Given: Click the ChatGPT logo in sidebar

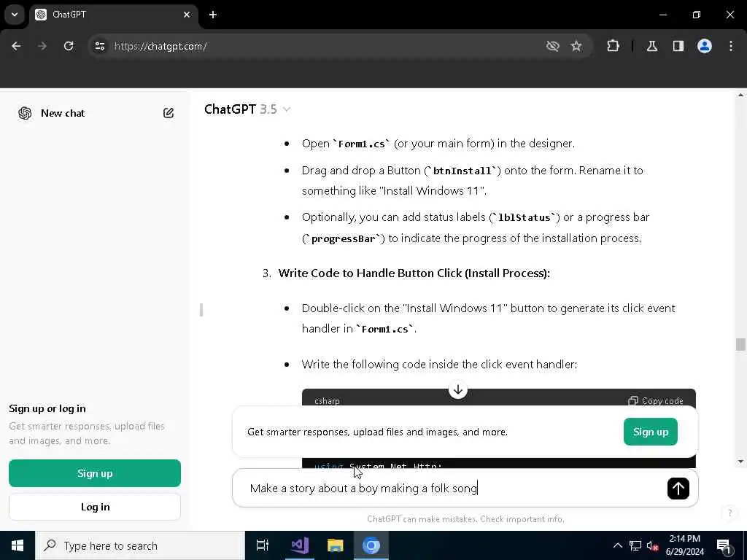Looking at the screenshot, I should pos(25,113).
